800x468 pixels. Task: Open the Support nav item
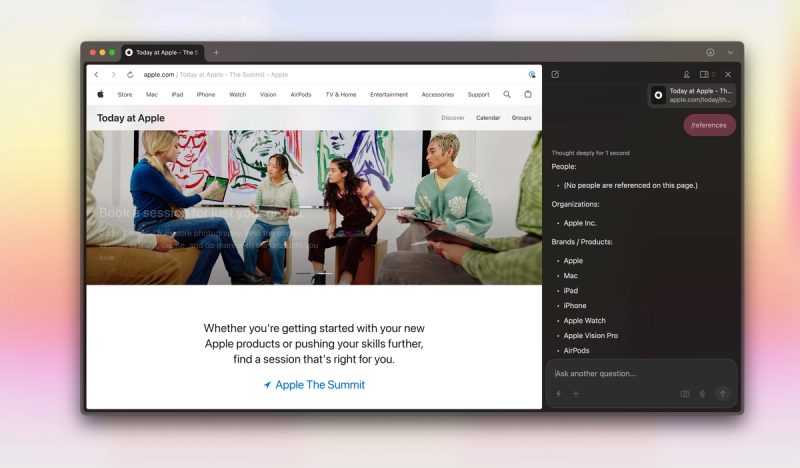point(479,94)
